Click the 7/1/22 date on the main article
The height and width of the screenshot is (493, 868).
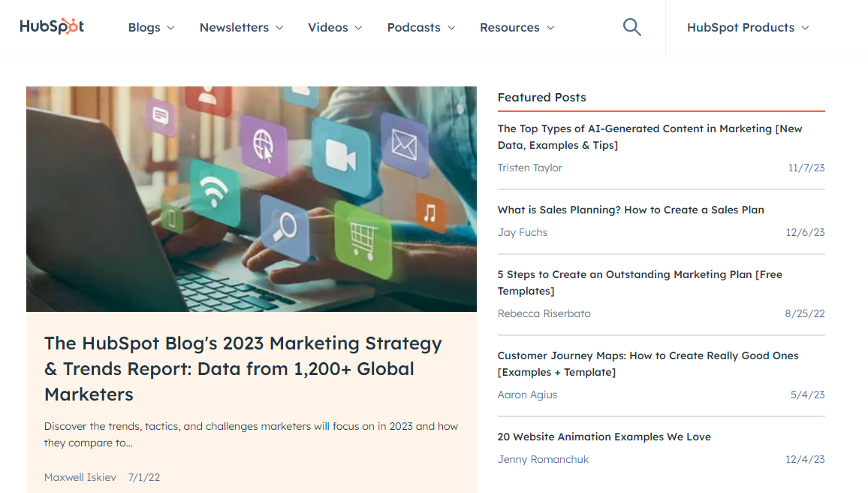144,477
